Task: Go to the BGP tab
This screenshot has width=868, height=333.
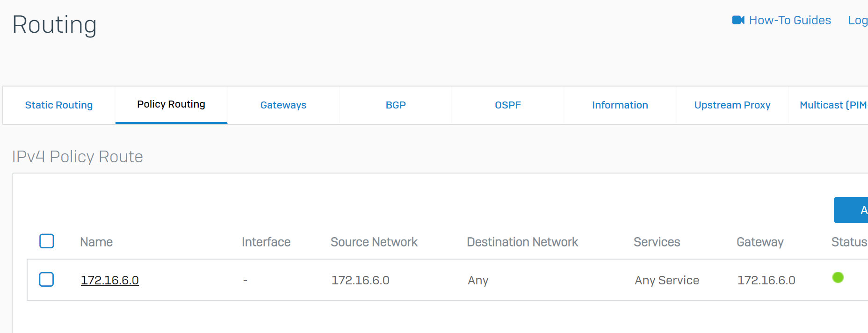Action: 396,105
